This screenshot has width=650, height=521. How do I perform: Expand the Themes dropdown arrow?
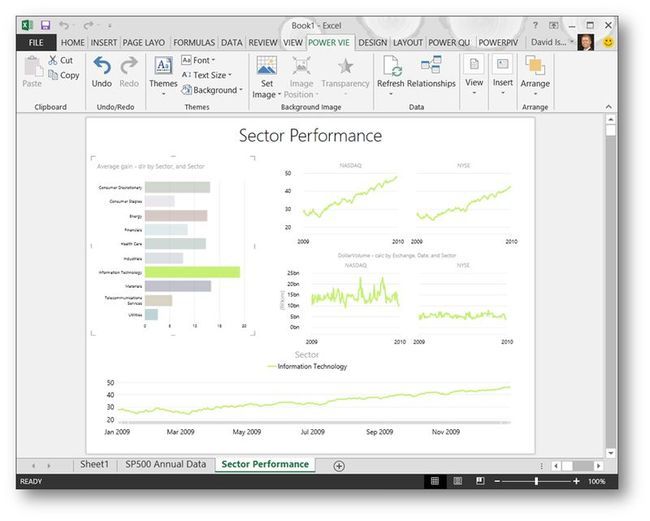point(163,95)
